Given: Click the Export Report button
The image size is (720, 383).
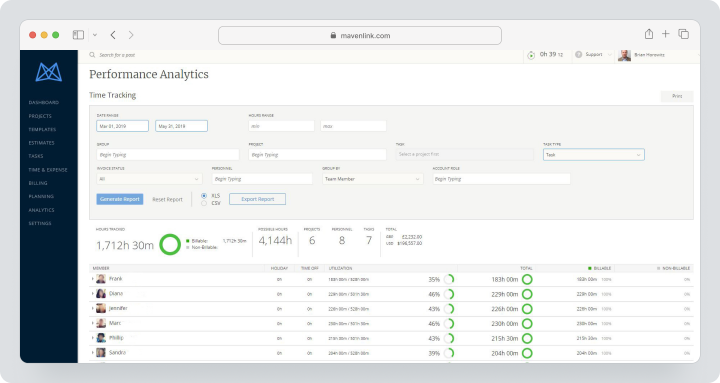Looking at the screenshot, I should tap(258, 199).
